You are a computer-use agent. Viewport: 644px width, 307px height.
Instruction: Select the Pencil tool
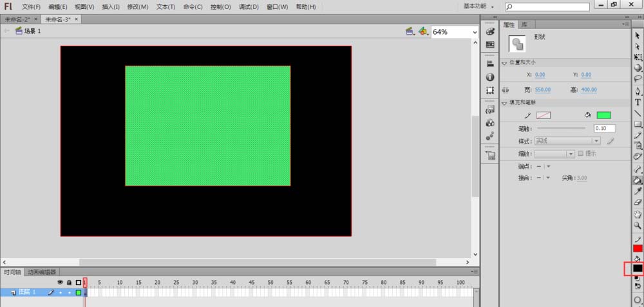tap(638, 135)
